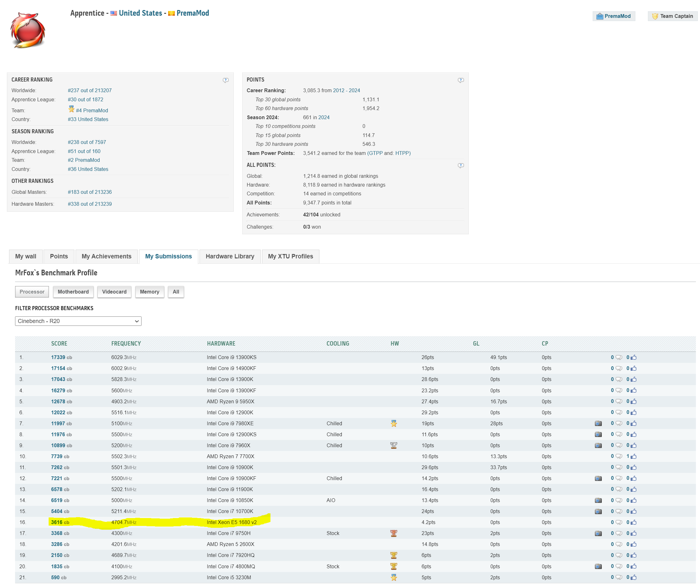This screenshot has height=588, width=700.
Task: Click the United States flag icon in header
Action: tap(114, 13)
